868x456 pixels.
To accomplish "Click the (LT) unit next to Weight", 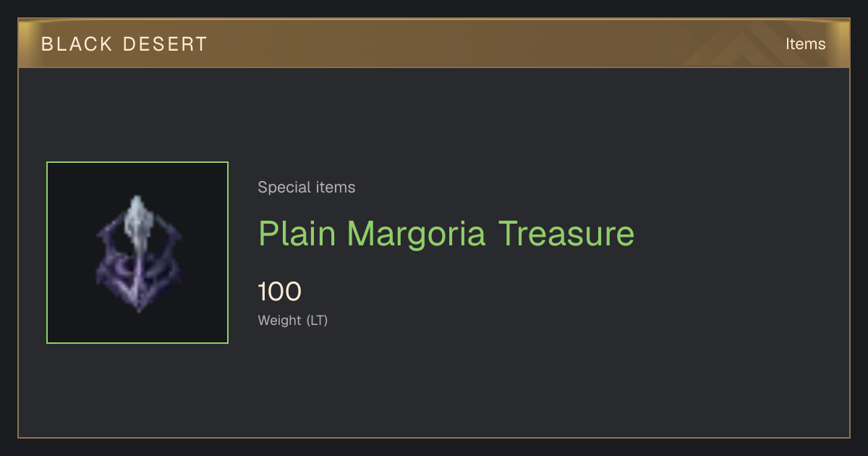I will 318,320.
